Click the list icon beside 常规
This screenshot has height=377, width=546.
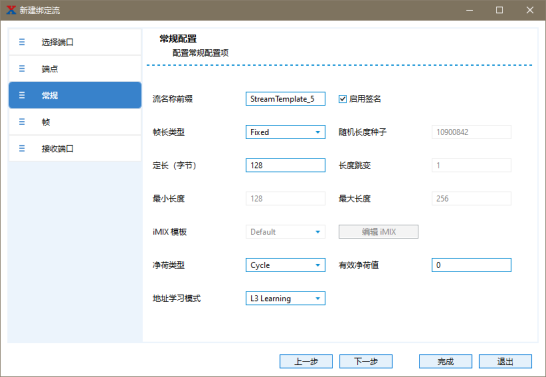coord(22,95)
